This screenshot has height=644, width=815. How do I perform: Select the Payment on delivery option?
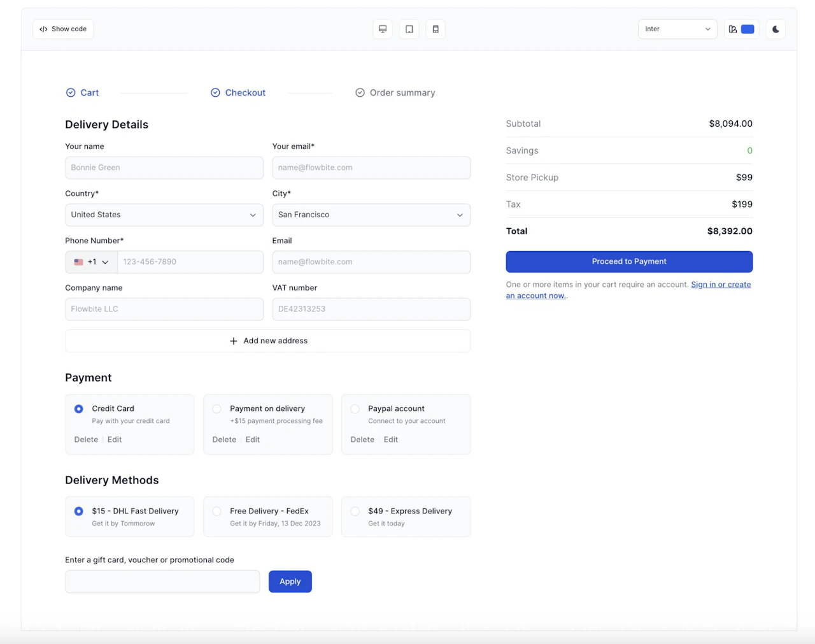tap(216, 409)
